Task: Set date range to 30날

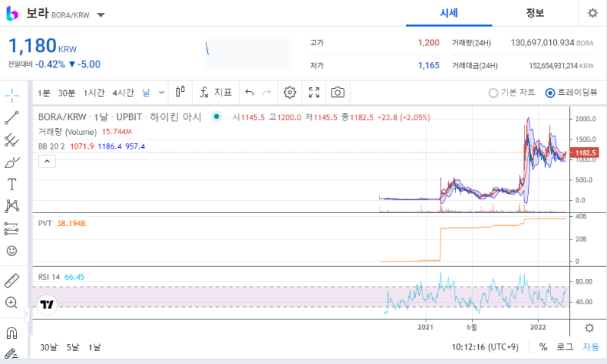Action: click(49, 347)
